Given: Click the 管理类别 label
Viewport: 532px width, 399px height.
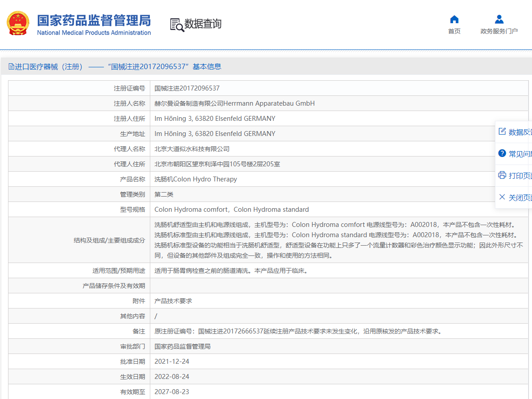Looking at the screenshot, I should point(132,194).
